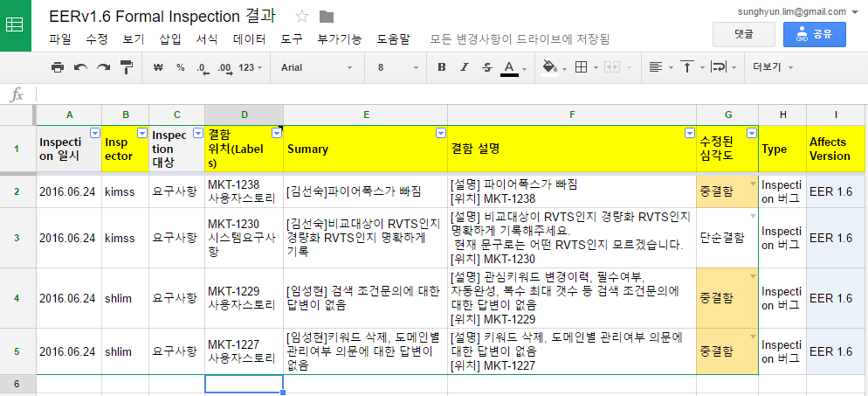Click the document title EERv1.6 Formal Inspection
Screen dimensions: 868x396
162,16
